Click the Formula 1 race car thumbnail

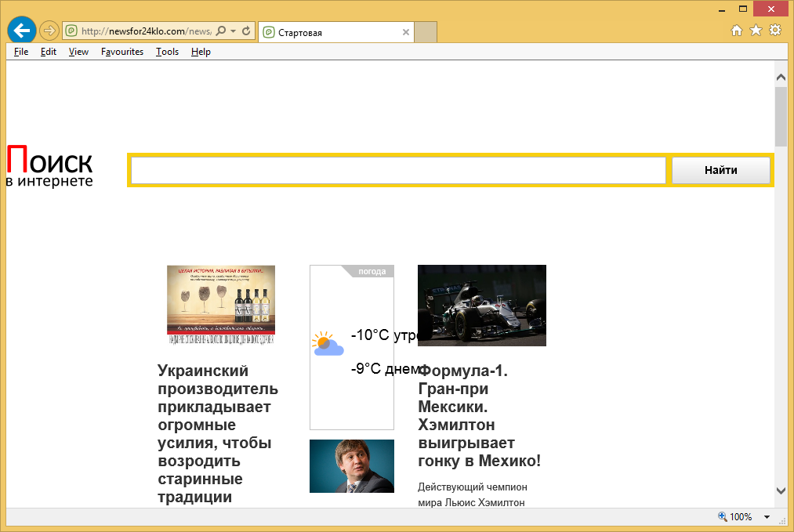[481, 306]
